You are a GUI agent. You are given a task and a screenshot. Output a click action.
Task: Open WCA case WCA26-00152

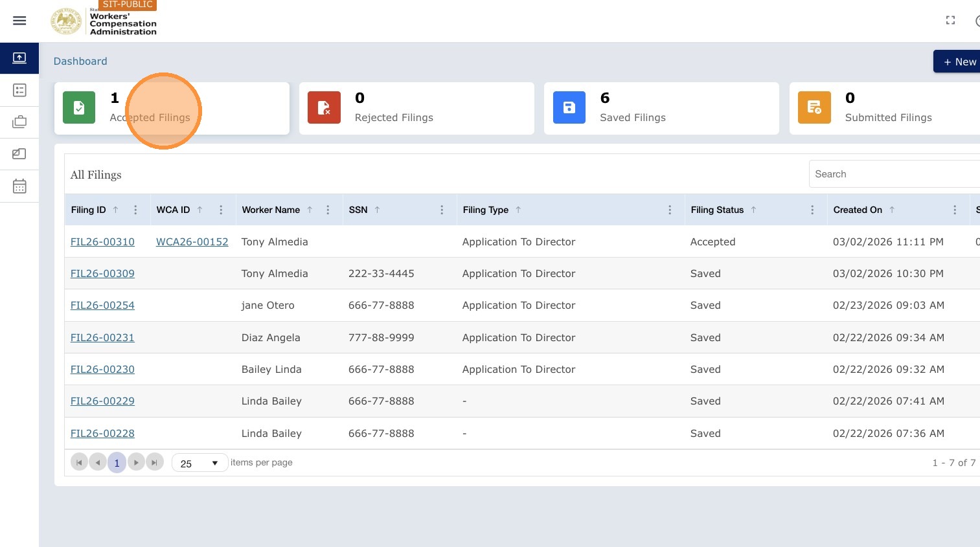point(192,241)
